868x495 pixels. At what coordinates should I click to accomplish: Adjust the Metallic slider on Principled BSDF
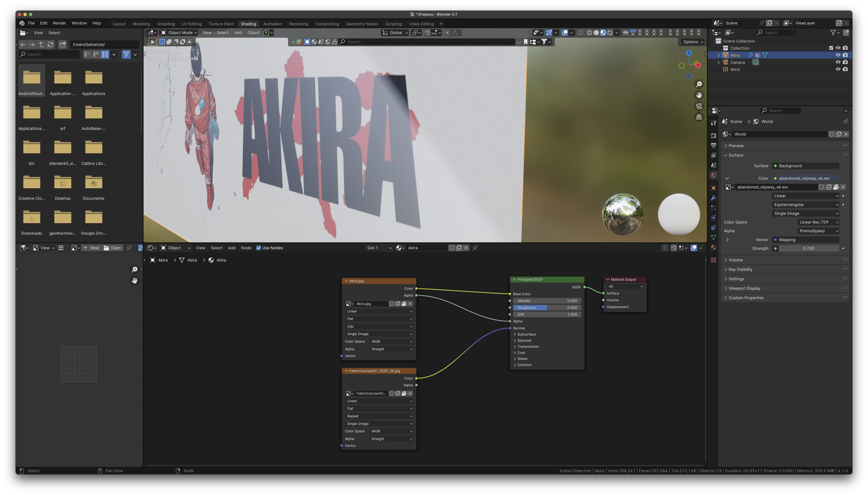tap(547, 301)
